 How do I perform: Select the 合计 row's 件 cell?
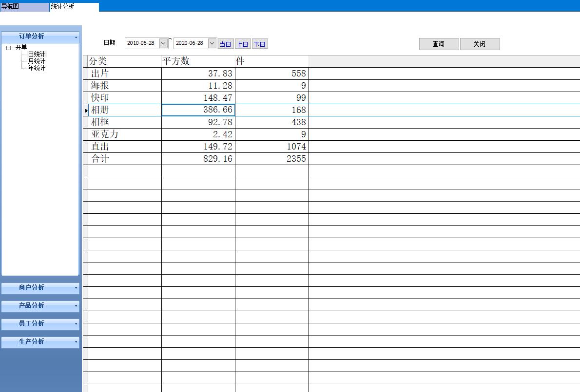coord(271,159)
